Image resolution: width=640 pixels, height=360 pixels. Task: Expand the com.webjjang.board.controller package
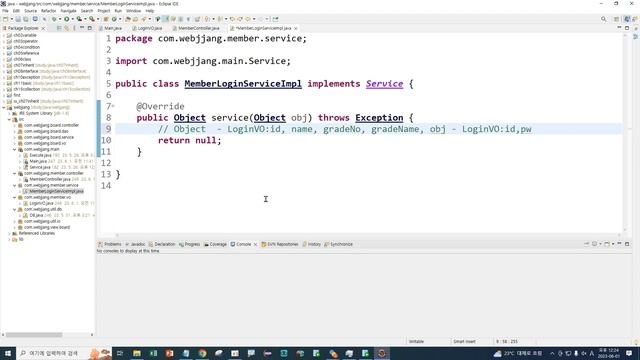click(15, 125)
